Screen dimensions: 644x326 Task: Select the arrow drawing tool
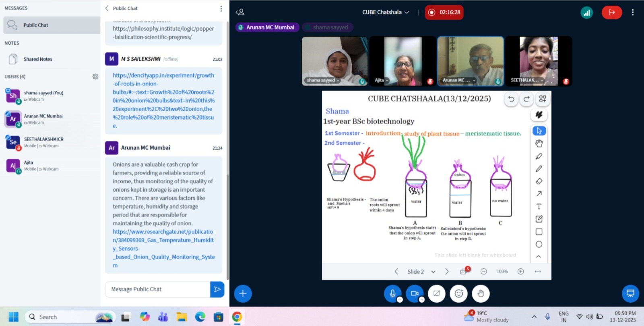coord(539,194)
